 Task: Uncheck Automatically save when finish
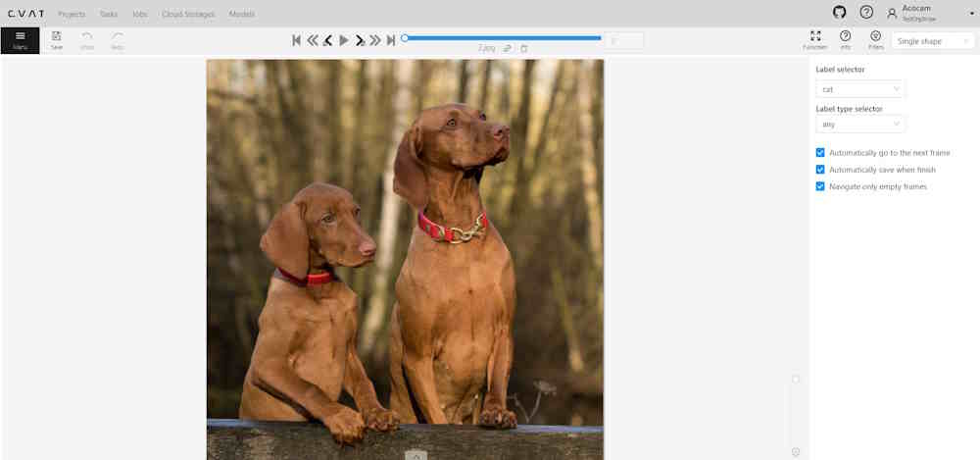coord(820,170)
